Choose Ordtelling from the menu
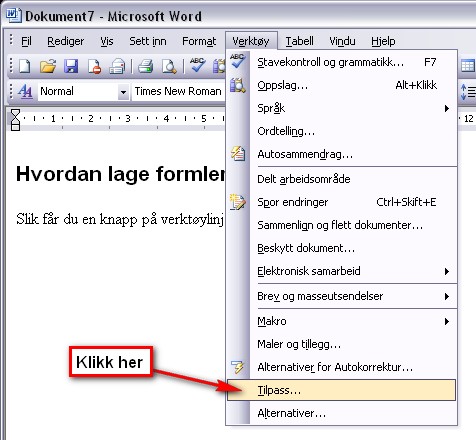Viewport: 476px width, 440px height. point(342,131)
